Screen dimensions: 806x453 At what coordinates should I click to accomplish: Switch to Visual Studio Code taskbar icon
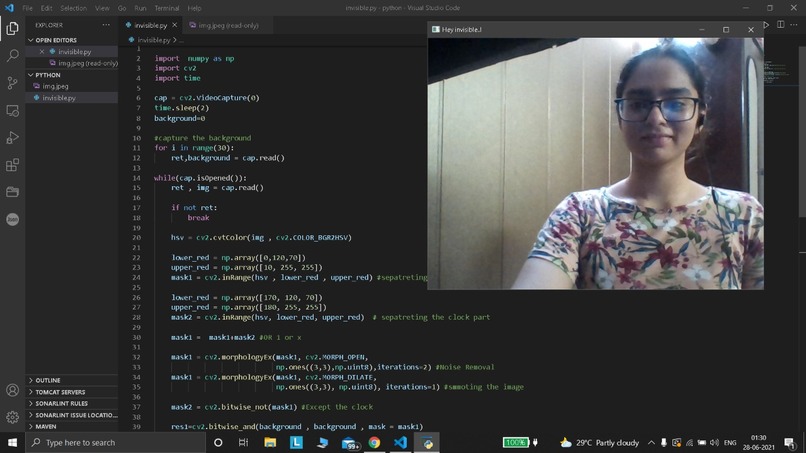[x=400, y=442]
